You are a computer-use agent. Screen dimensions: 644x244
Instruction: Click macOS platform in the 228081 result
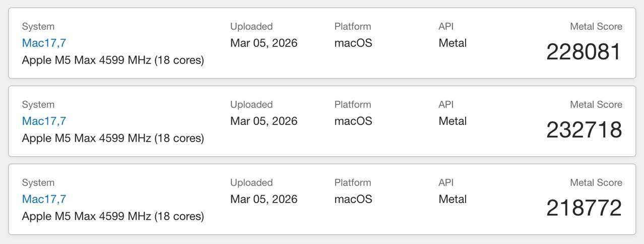(x=353, y=43)
